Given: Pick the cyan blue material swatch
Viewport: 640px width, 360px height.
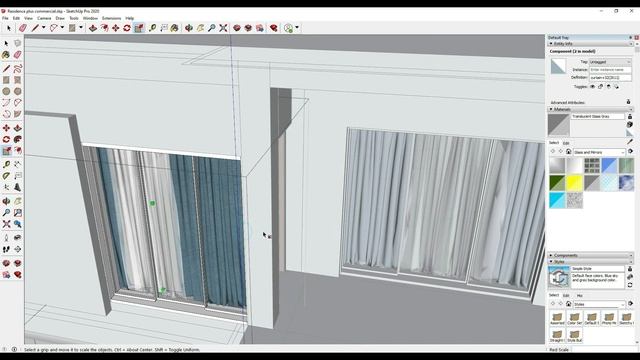Looking at the screenshot, I should pos(557,200).
